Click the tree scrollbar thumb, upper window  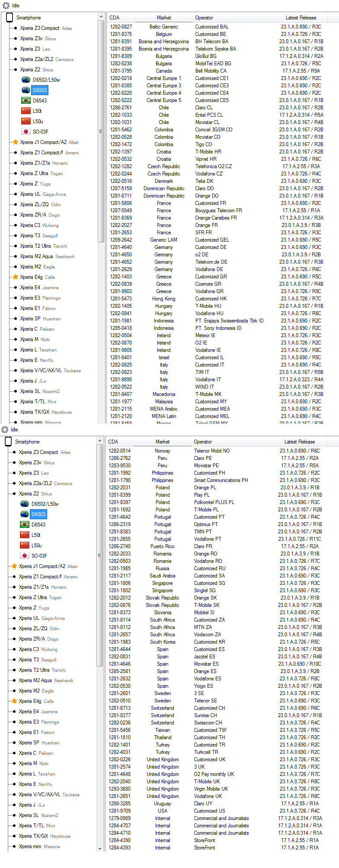pos(101,132)
